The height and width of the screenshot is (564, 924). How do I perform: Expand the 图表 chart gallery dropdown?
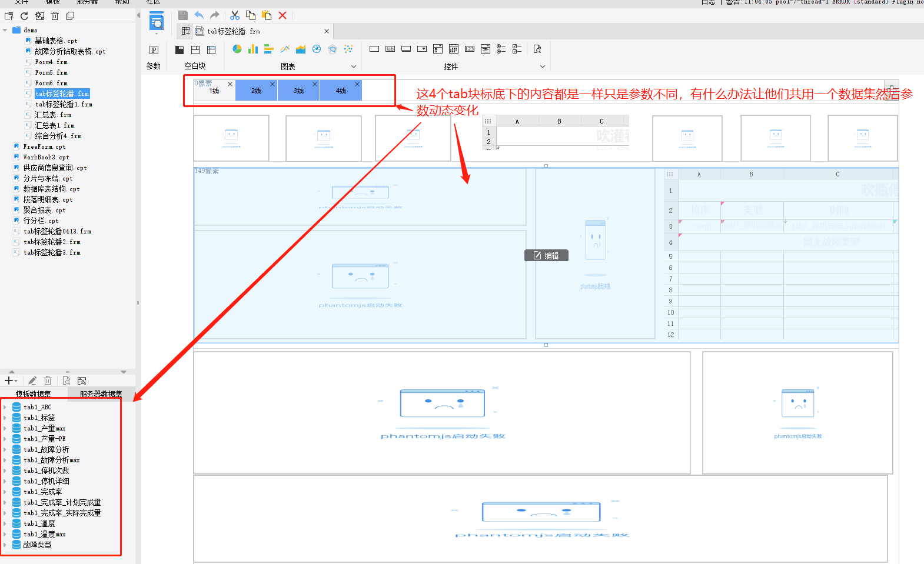click(x=354, y=66)
